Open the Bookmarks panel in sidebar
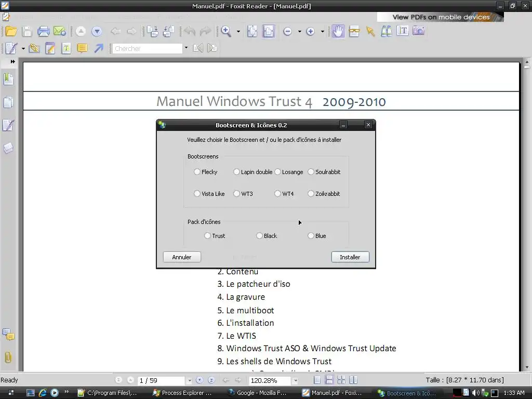 point(8,79)
